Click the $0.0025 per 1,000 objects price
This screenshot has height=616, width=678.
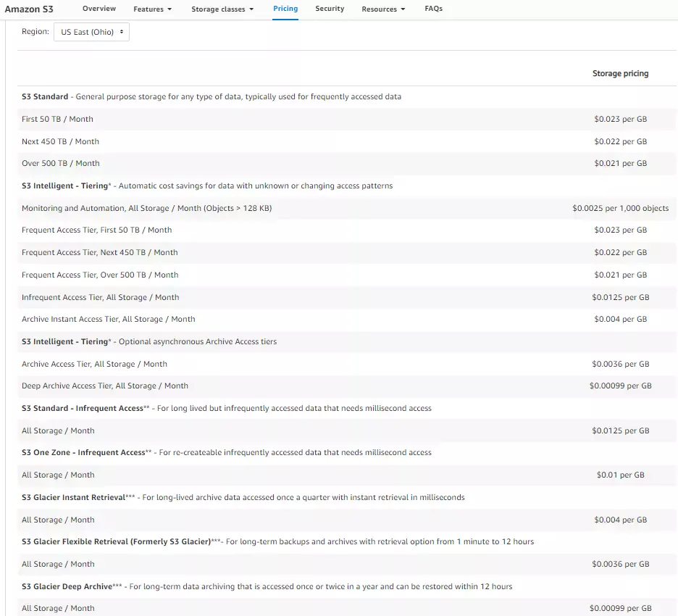[x=620, y=208]
